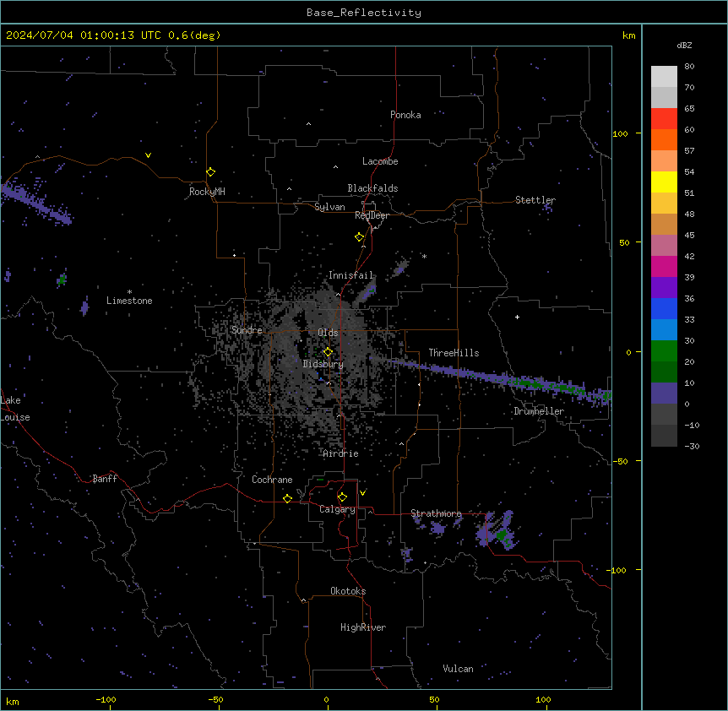Click the red 60 dBZ legend swatch
The width and height of the screenshot is (728, 711).
click(x=664, y=119)
